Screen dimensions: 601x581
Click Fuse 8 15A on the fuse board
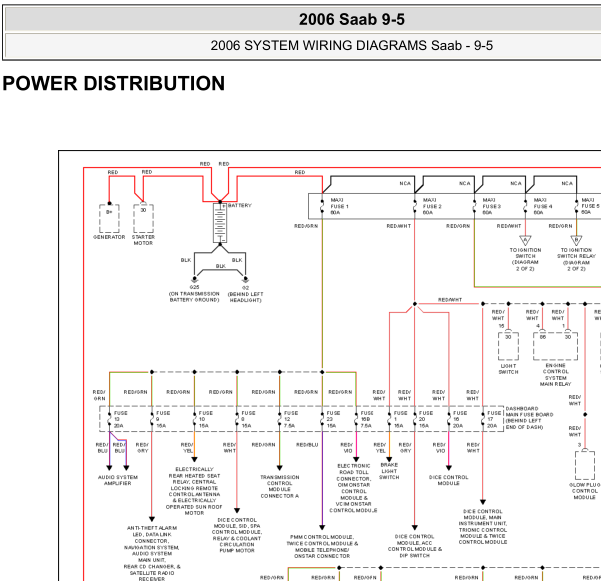point(237,419)
